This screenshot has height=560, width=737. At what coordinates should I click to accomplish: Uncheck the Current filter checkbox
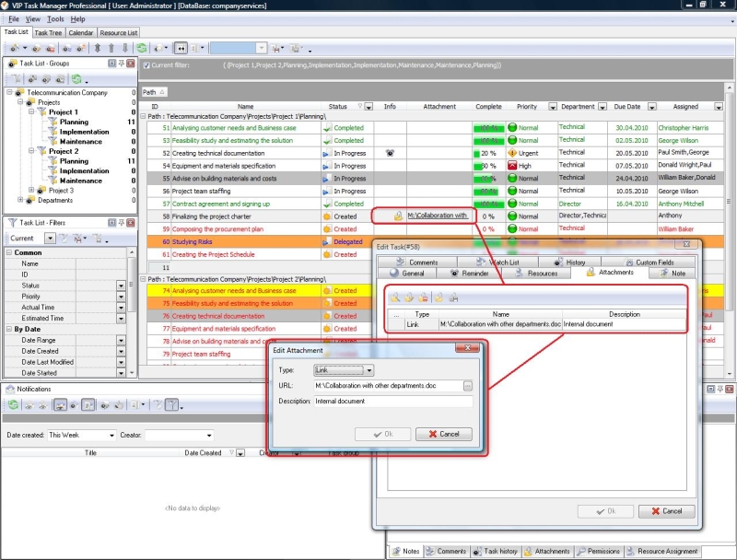(x=146, y=65)
